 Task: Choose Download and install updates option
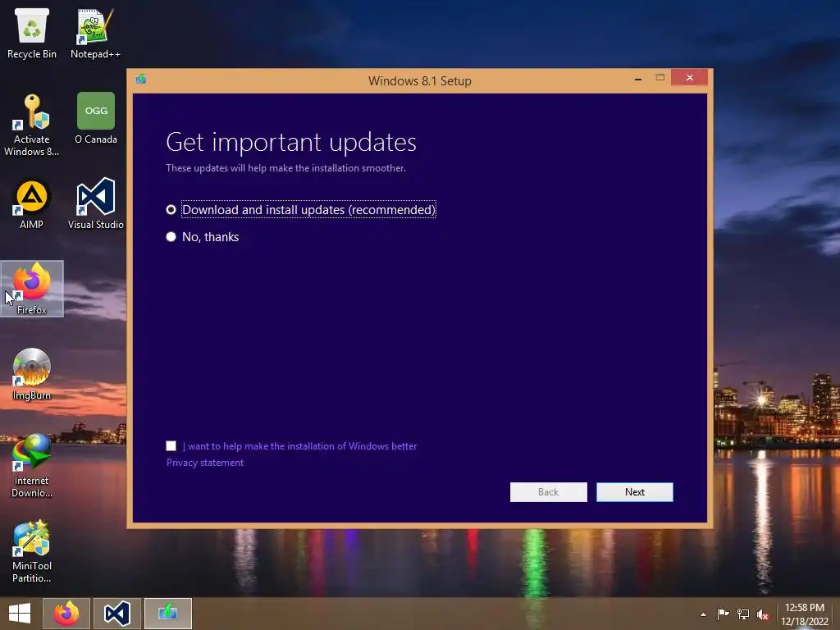click(301, 209)
